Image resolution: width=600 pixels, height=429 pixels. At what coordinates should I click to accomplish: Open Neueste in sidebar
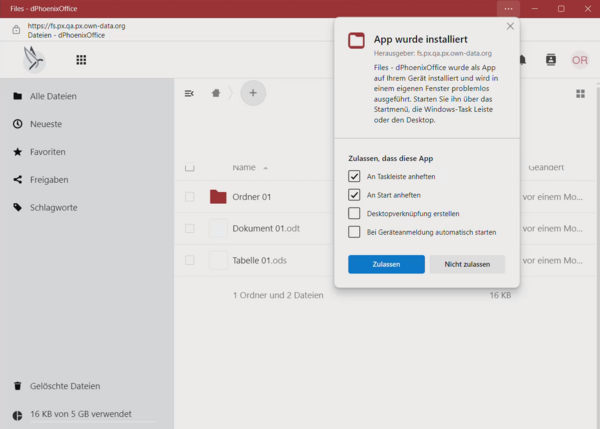[x=46, y=124]
